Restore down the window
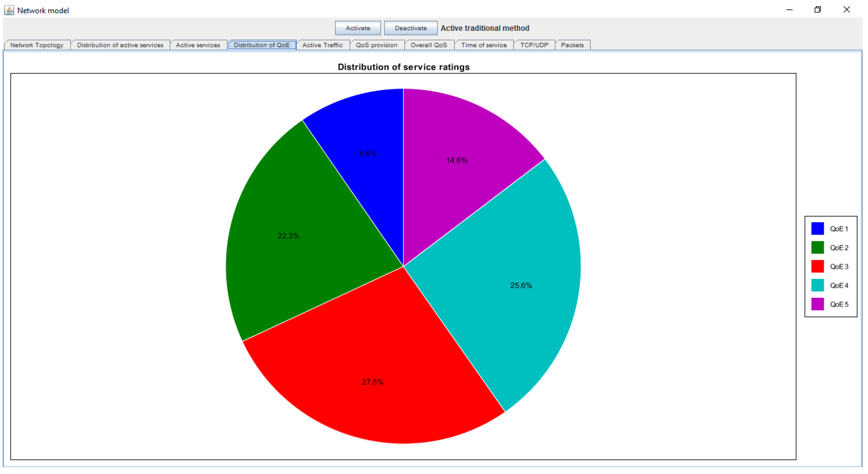The image size is (868, 474). pos(817,10)
